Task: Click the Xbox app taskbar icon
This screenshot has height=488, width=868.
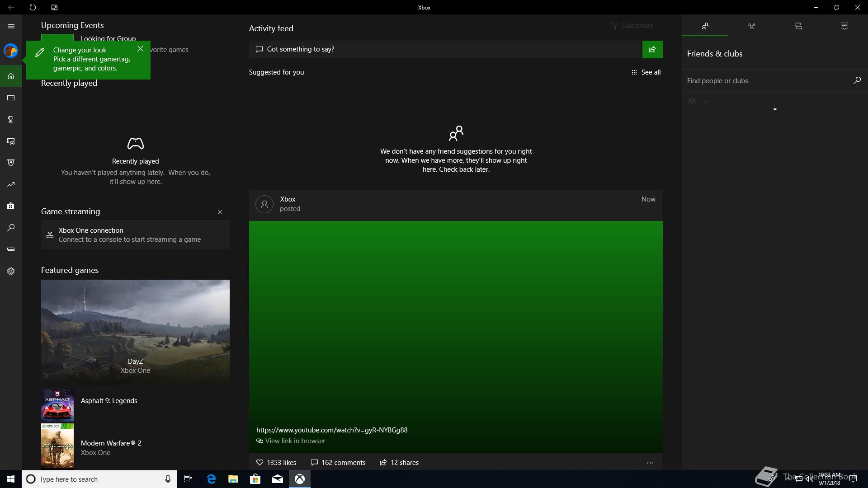Action: (x=299, y=479)
